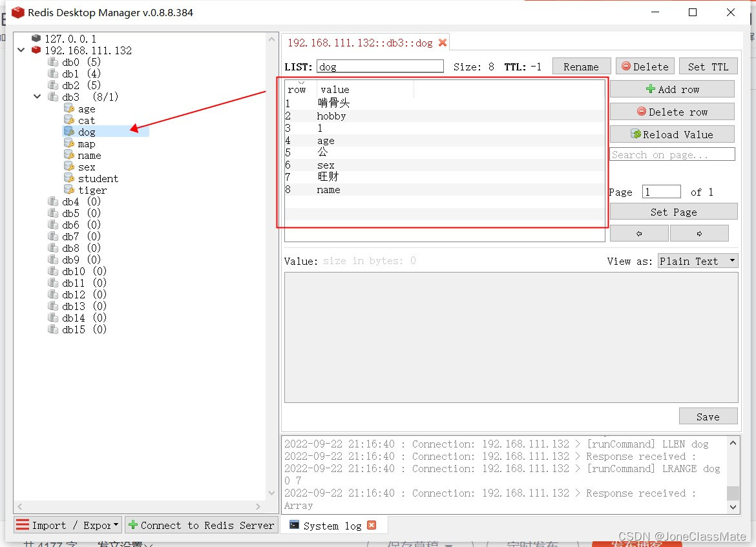This screenshot has height=547, width=756.
Task: Click the red 192.168.111.132 server icon
Action: click(36, 50)
